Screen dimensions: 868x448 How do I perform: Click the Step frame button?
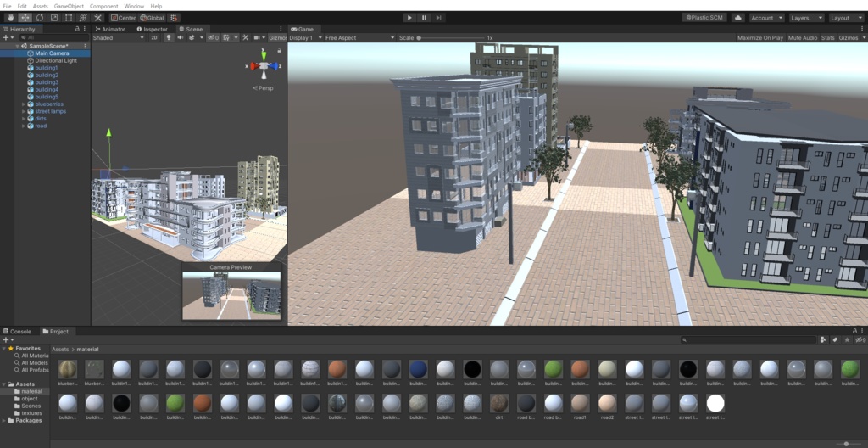click(438, 18)
